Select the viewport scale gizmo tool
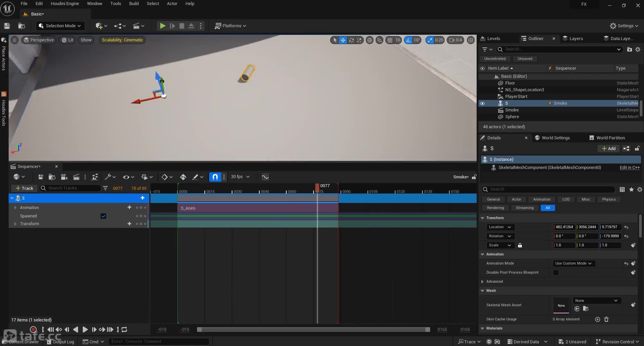 coord(359,40)
